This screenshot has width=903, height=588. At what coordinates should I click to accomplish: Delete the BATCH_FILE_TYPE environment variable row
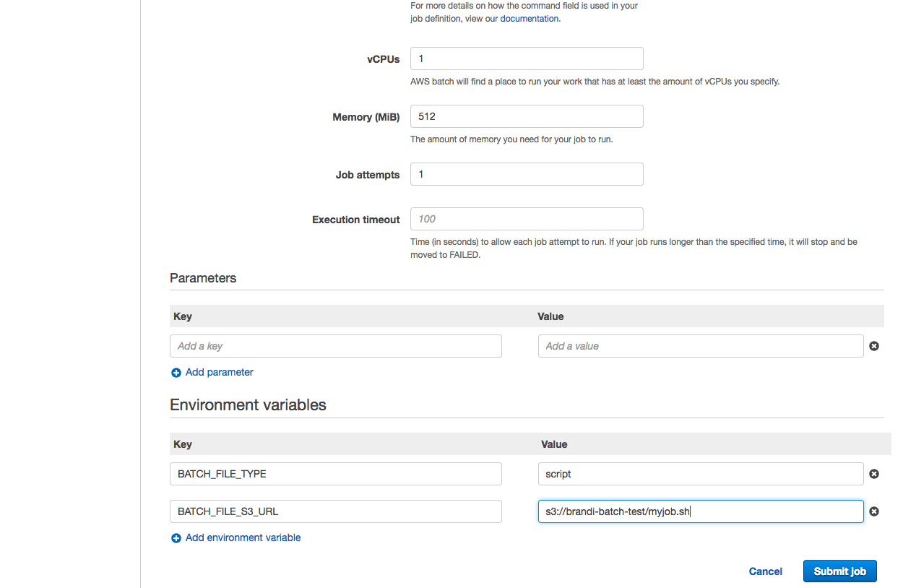[x=874, y=474]
